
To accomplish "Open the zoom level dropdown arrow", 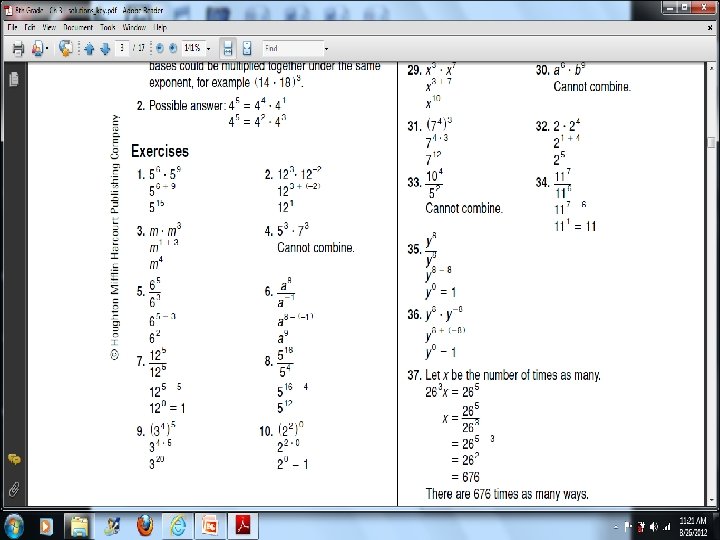I will coord(208,49).
